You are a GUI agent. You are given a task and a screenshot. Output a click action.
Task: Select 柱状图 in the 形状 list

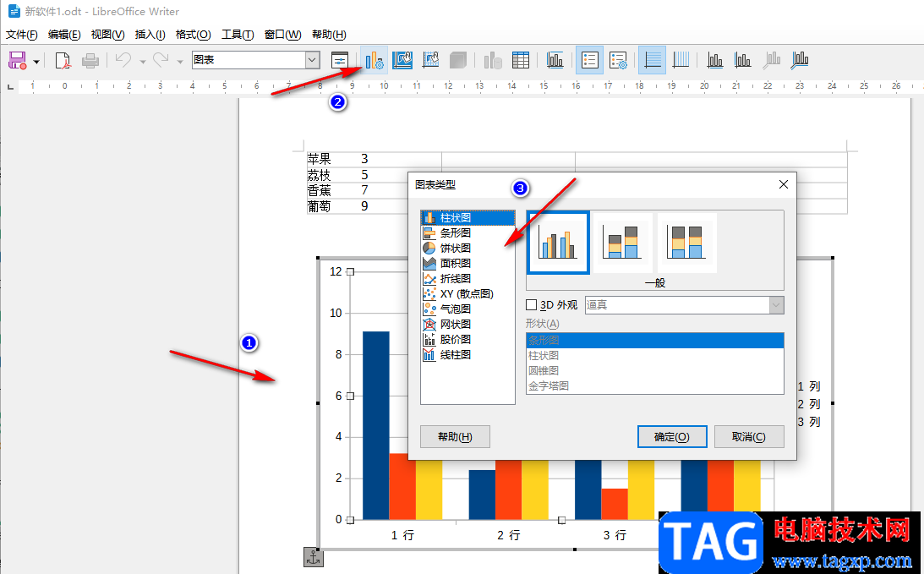654,356
